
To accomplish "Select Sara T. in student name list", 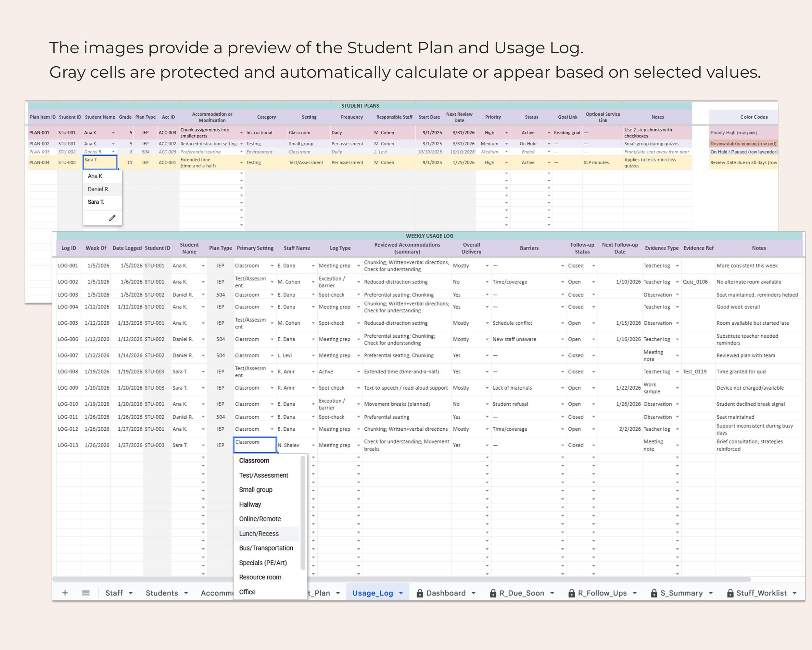I will click(x=102, y=202).
